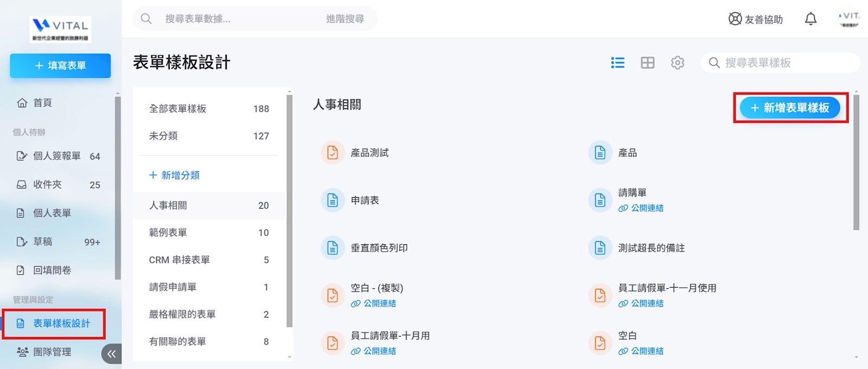
Task: Open the user profile avatar
Action: click(x=848, y=19)
